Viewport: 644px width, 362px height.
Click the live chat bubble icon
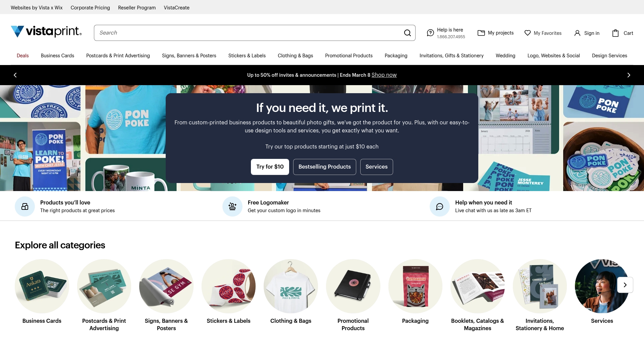click(x=440, y=206)
